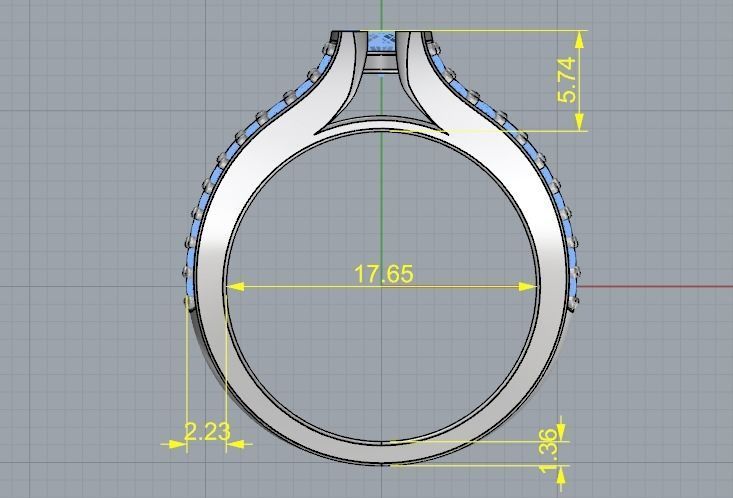
Task: Select the 5.74 height dimension label
Action: coord(566,79)
